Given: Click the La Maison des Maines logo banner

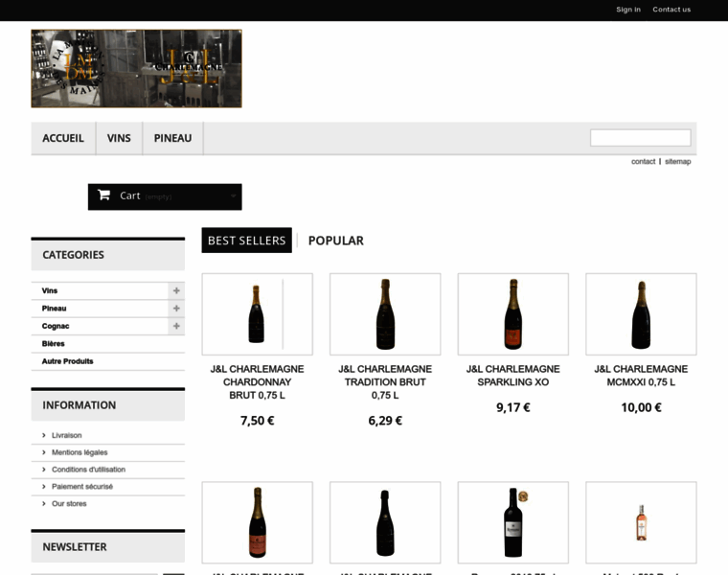Looking at the screenshot, I should click(136, 69).
